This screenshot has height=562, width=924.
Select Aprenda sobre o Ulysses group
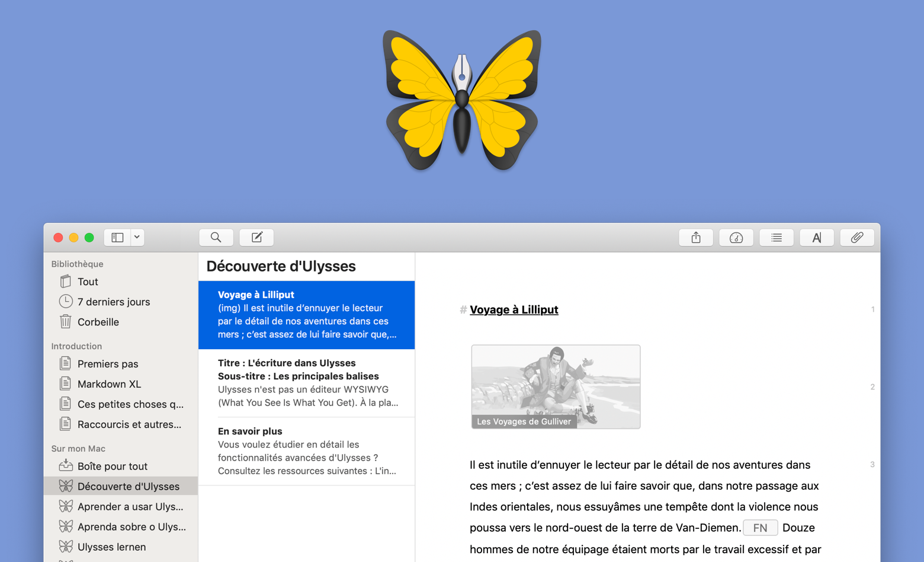click(121, 527)
